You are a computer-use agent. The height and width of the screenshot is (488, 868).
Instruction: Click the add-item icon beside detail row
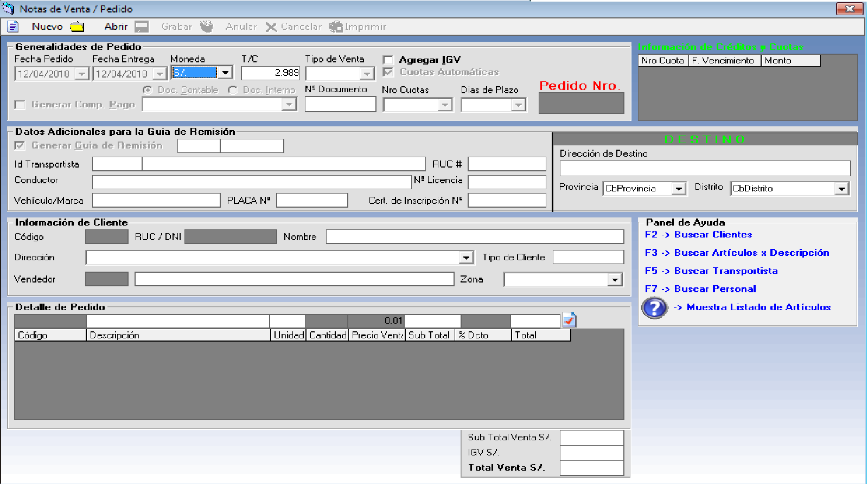click(569, 320)
